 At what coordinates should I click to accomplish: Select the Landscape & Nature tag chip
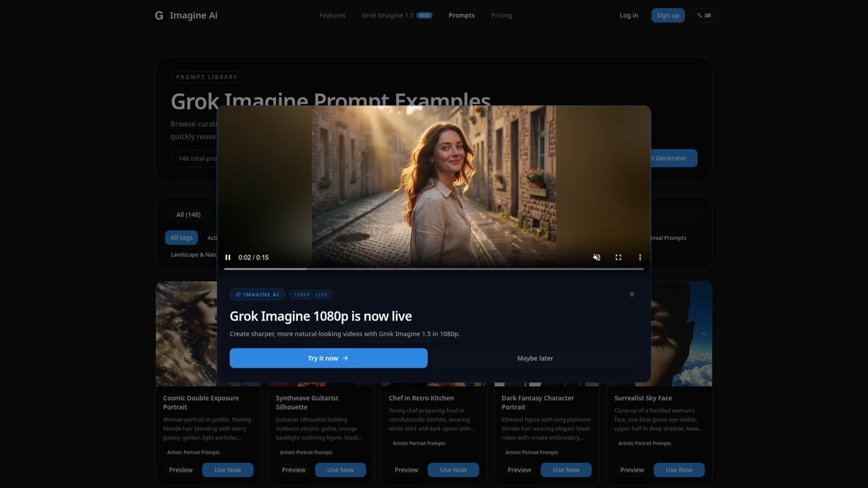(x=193, y=255)
